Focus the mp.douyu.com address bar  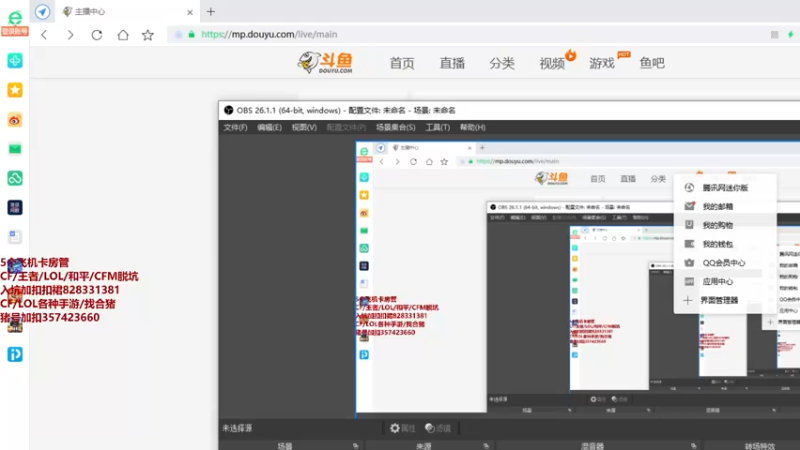click(269, 34)
